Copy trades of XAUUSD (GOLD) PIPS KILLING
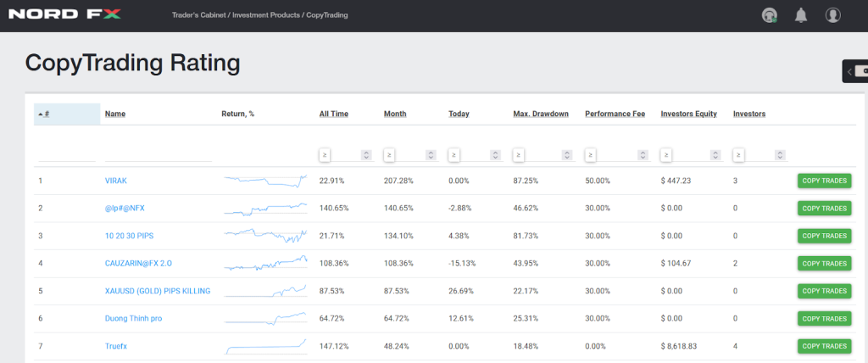This screenshot has height=363, width=868. pos(824,291)
